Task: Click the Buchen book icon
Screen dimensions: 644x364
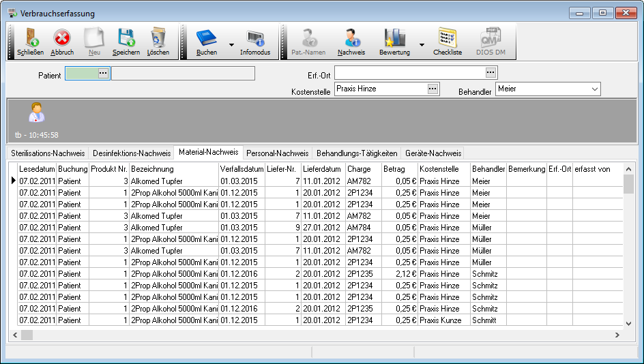Action: pos(207,38)
